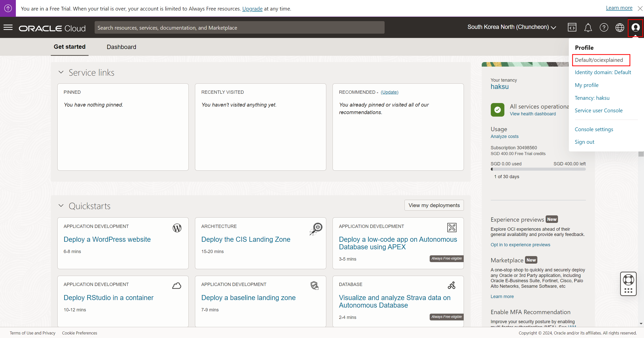
Task: Dismiss the free trial banner
Action: click(x=640, y=9)
